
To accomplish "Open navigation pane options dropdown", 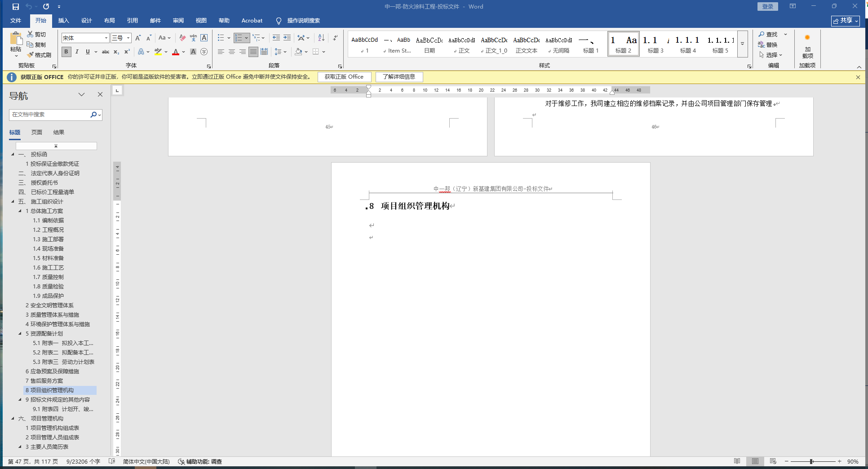I will (81, 94).
